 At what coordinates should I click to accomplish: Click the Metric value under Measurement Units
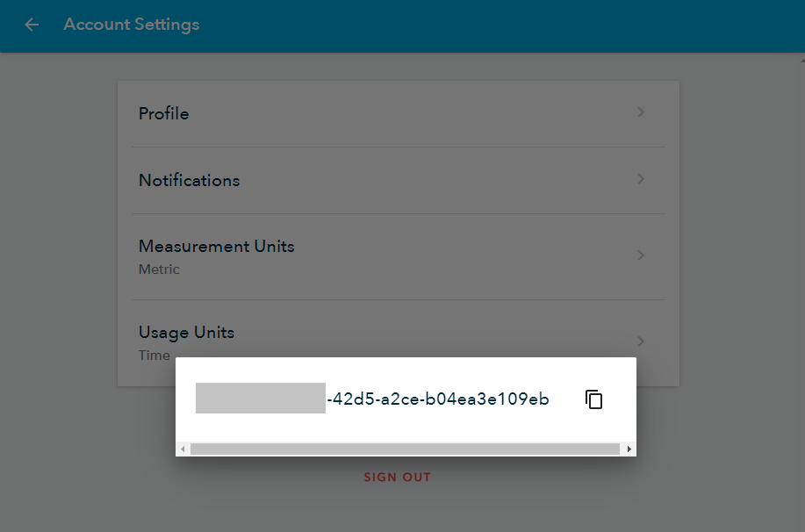click(x=159, y=270)
